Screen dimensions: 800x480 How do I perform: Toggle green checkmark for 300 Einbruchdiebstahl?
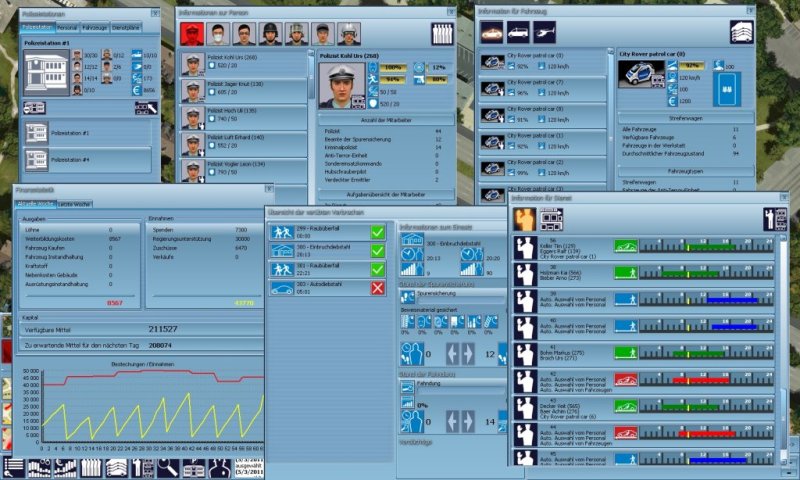click(x=378, y=250)
